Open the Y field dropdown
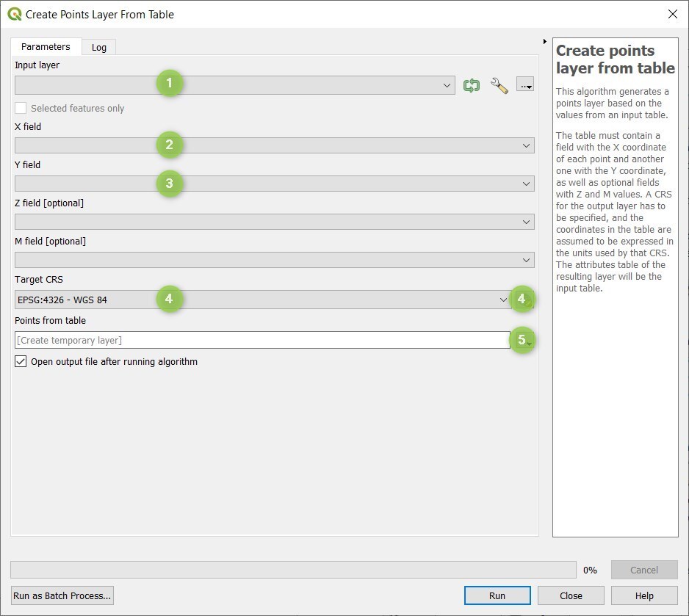This screenshot has width=689, height=616. point(275,184)
